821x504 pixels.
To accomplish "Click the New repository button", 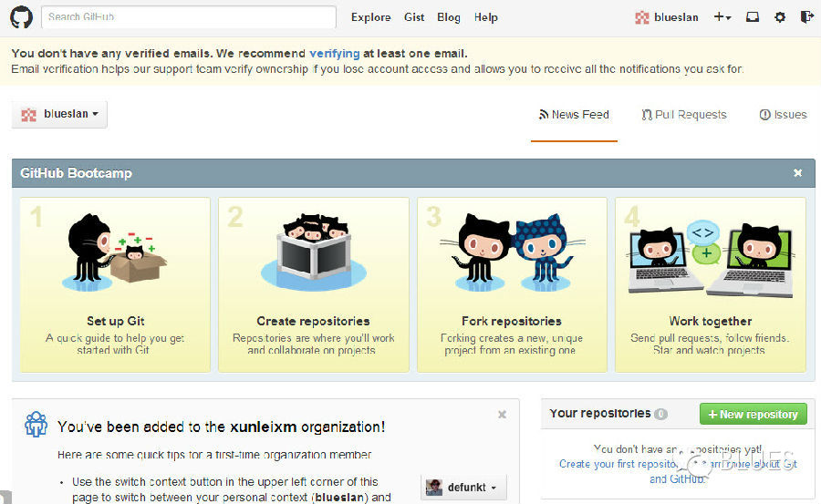I will coord(753,414).
